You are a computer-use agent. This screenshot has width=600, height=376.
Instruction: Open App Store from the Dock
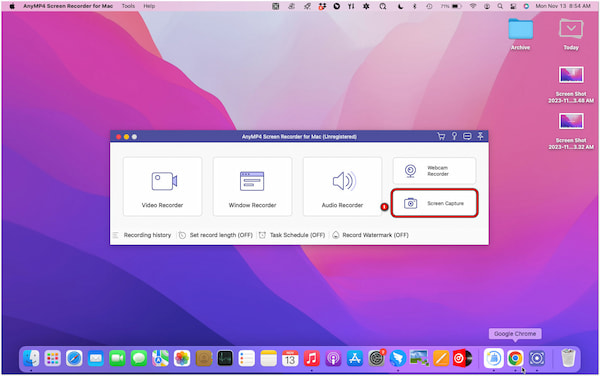tap(355, 358)
